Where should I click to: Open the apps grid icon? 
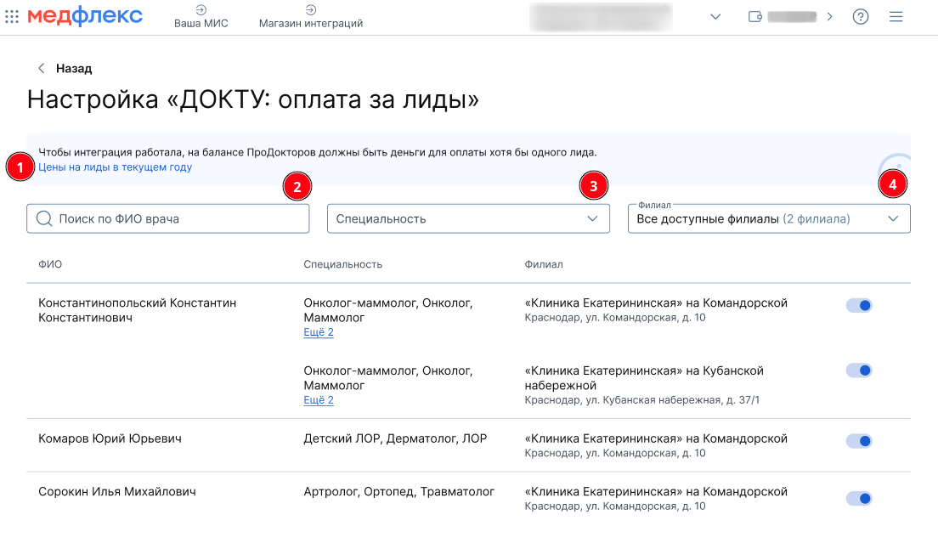[12, 16]
